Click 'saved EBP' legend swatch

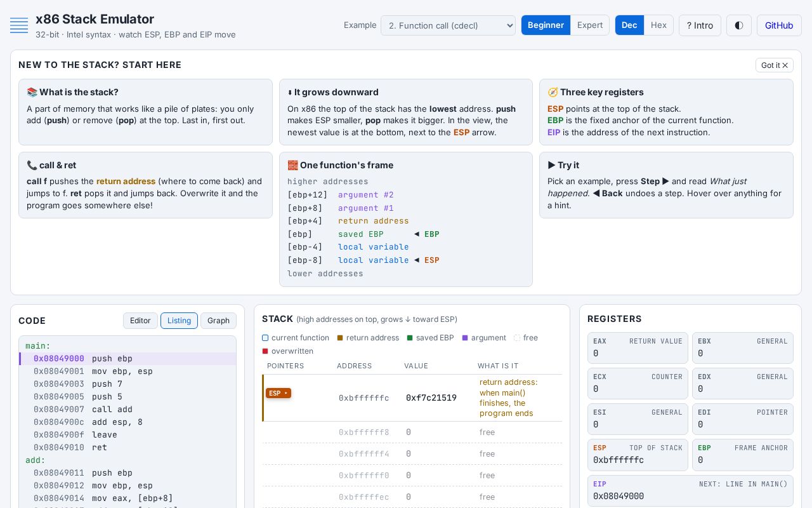coord(410,338)
